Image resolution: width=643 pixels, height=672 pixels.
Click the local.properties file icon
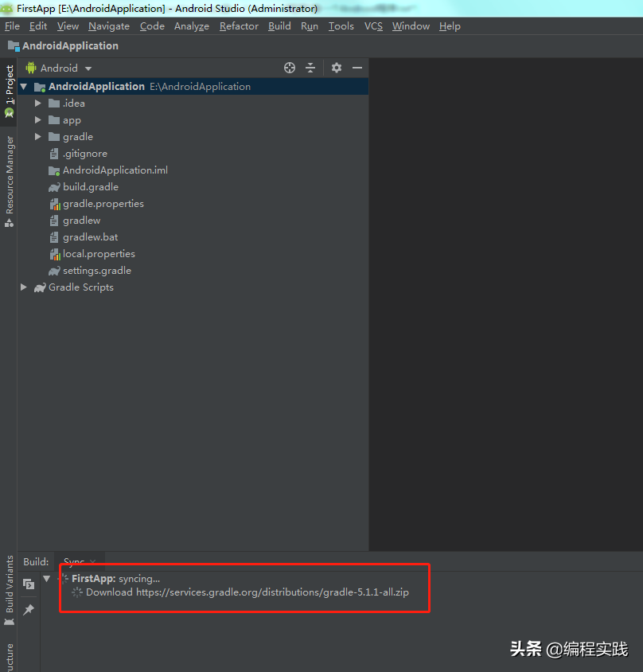[x=55, y=254]
